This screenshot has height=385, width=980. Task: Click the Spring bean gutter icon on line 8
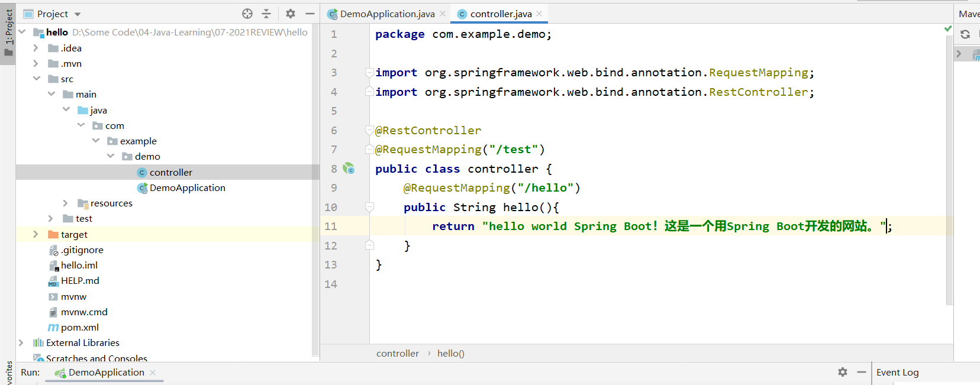coord(349,169)
